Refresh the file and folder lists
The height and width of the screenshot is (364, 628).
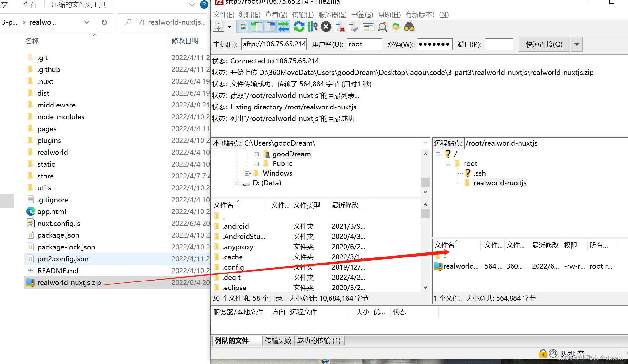tap(299, 27)
